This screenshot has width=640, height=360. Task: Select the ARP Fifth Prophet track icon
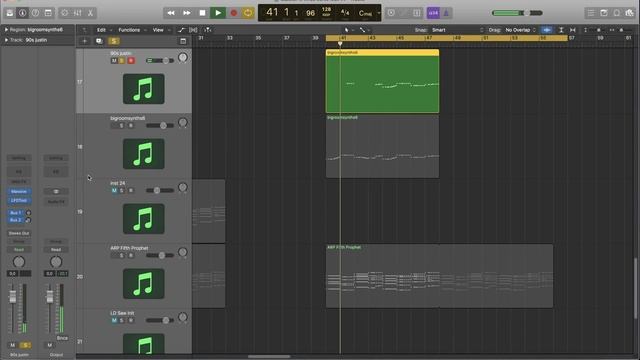(144, 284)
